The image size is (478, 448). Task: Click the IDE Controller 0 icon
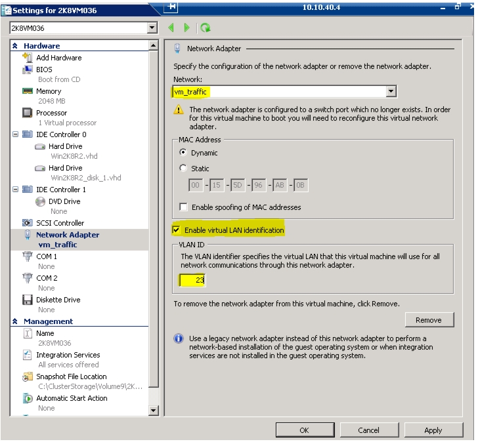[28, 134]
